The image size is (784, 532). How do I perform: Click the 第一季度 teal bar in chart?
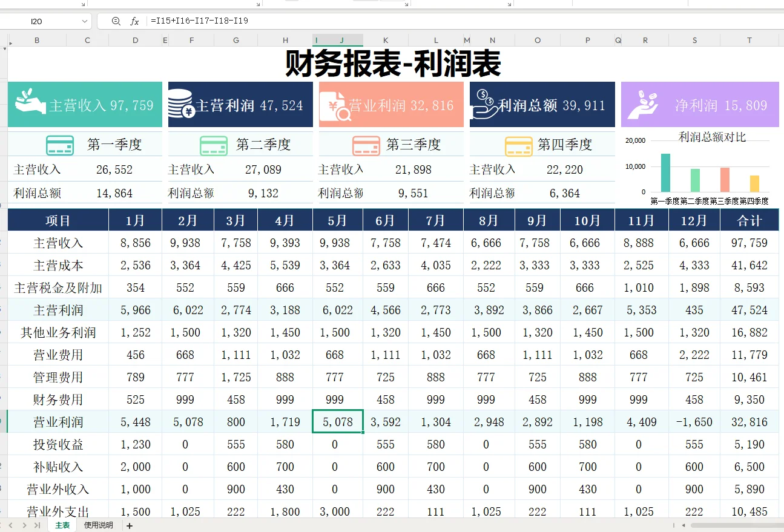coord(665,172)
